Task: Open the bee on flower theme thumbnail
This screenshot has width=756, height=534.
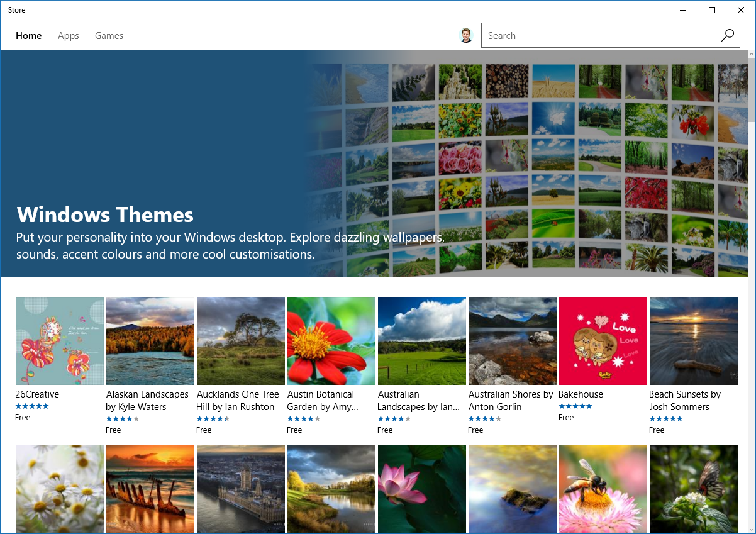Action: click(x=603, y=488)
